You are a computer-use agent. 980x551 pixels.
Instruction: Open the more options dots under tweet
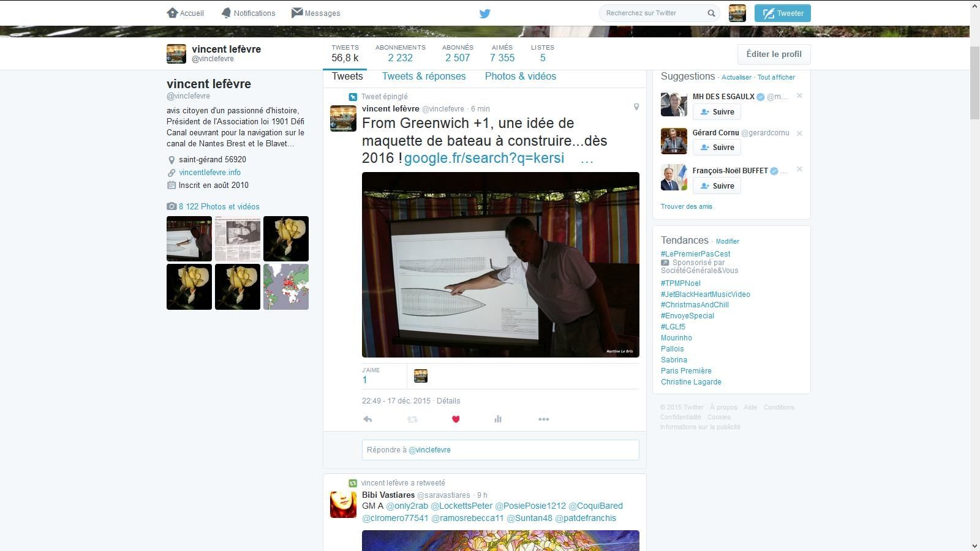click(x=543, y=419)
